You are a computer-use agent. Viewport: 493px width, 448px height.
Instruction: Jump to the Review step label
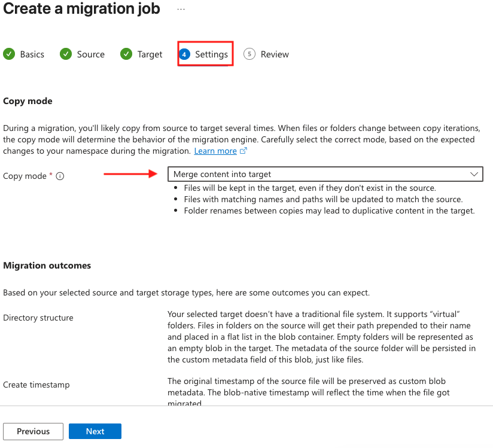click(275, 54)
